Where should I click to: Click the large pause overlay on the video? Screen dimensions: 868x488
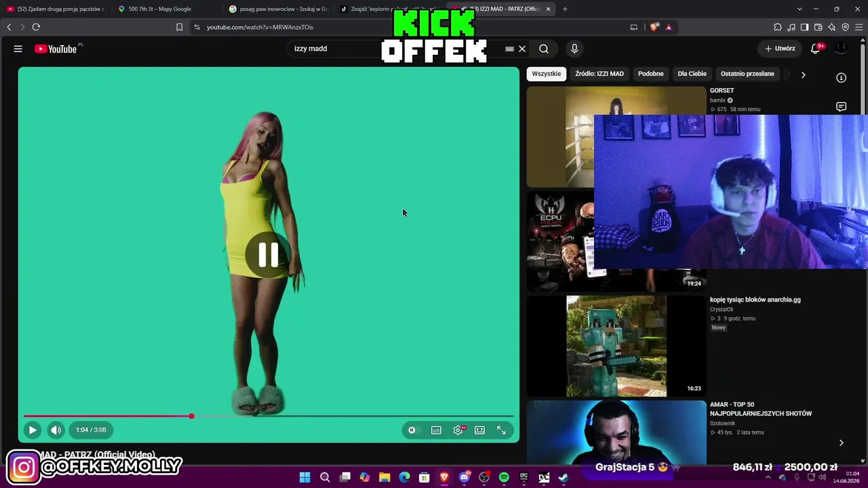coord(269,255)
